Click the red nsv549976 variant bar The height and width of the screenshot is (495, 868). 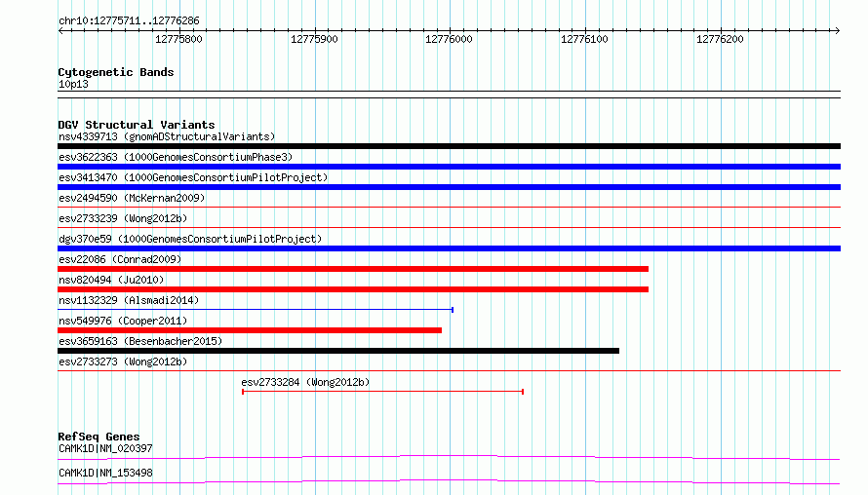click(250, 330)
